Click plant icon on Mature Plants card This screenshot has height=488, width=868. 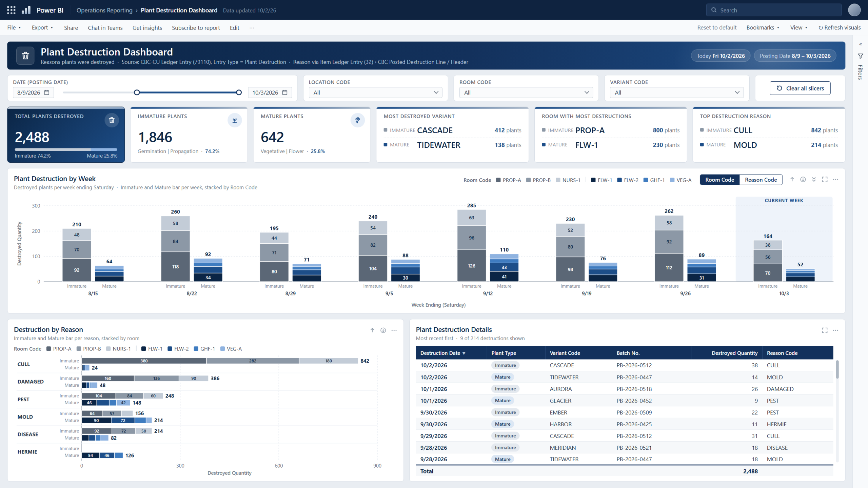pyautogui.click(x=357, y=120)
